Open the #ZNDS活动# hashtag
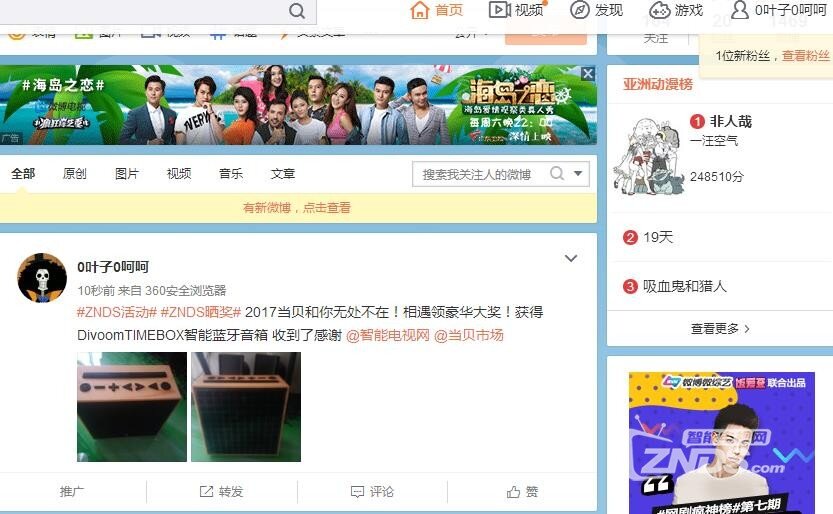833x514 pixels. (117, 312)
